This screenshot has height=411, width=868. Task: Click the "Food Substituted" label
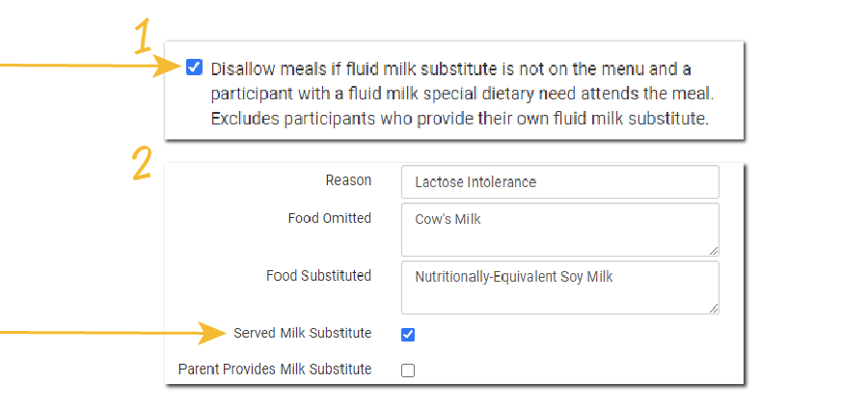(x=318, y=276)
